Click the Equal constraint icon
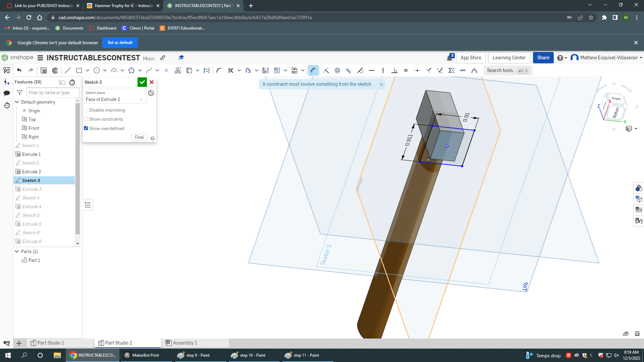Image resolution: width=644 pixels, height=362 pixels. [x=406, y=70]
